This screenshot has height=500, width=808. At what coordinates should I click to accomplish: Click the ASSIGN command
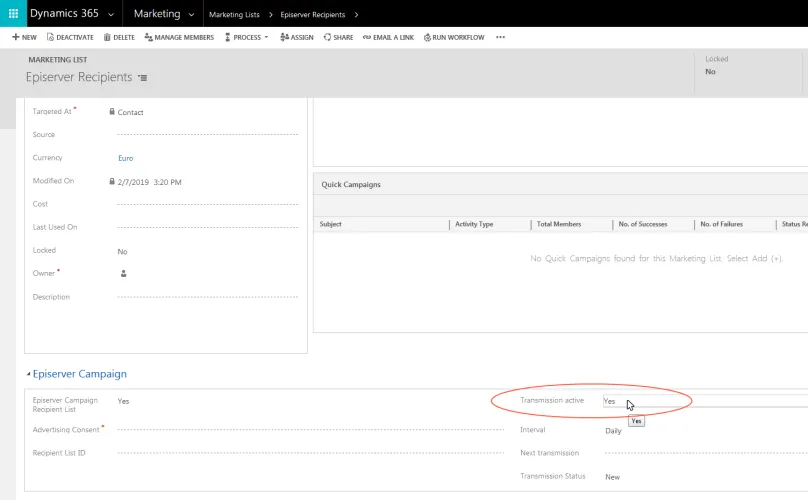pos(297,37)
